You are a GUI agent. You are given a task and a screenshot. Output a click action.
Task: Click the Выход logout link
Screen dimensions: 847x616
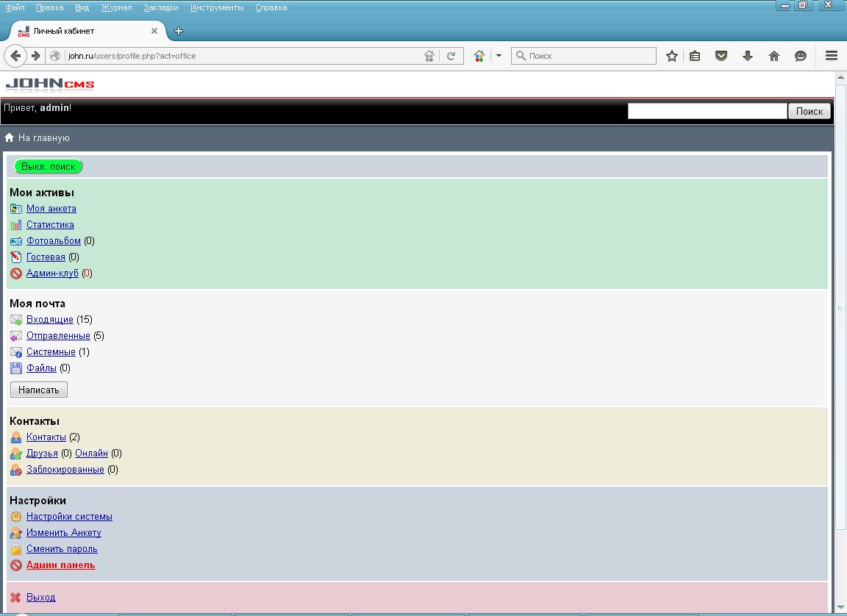pyautogui.click(x=41, y=598)
